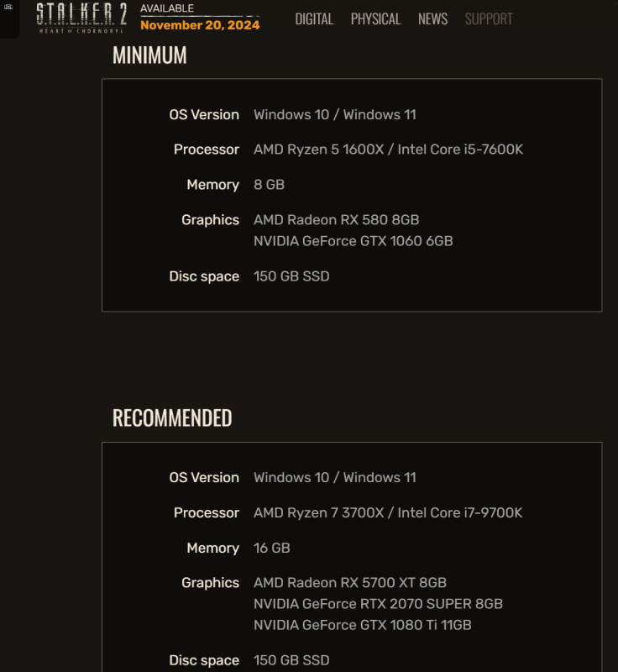The height and width of the screenshot is (672, 618).
Task: Click the minimum 150 GB SSD disc space value
Action: point(291,276)
